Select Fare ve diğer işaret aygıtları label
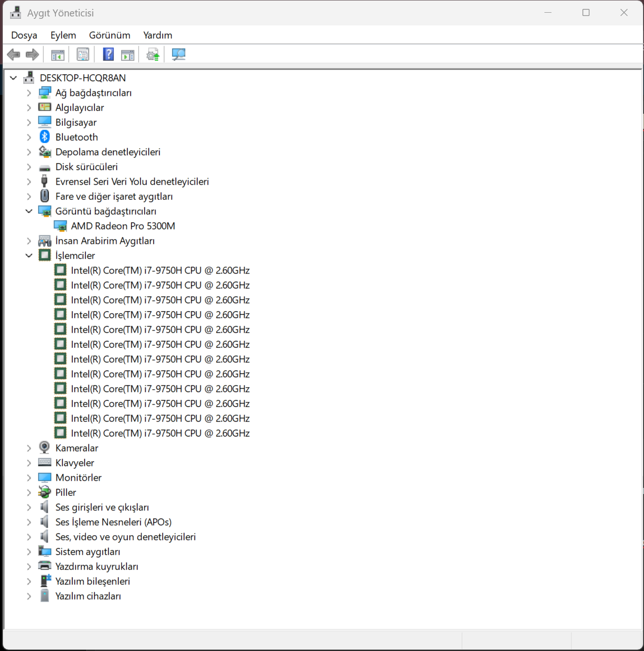 coord(114,196)
